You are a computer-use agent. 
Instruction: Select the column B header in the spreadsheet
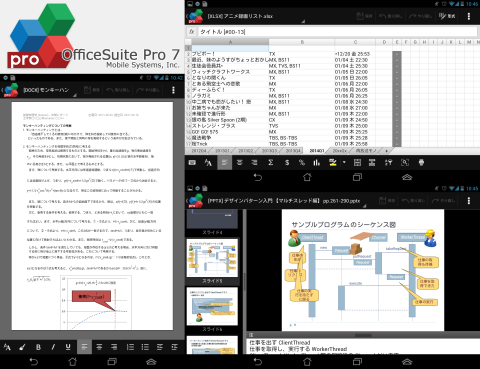(x=302, y=42)
